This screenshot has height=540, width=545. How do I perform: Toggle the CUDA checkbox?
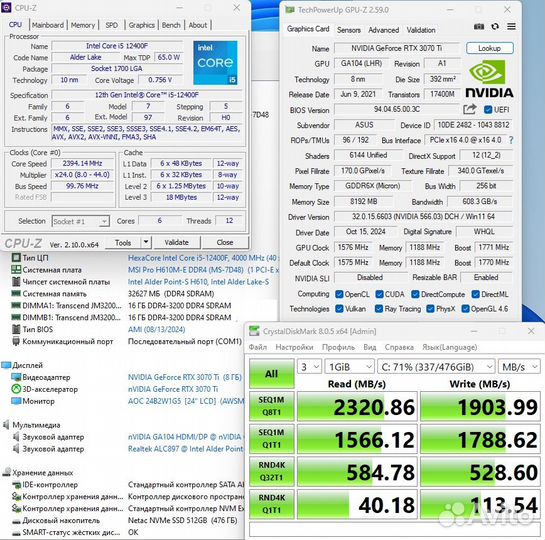379,294
